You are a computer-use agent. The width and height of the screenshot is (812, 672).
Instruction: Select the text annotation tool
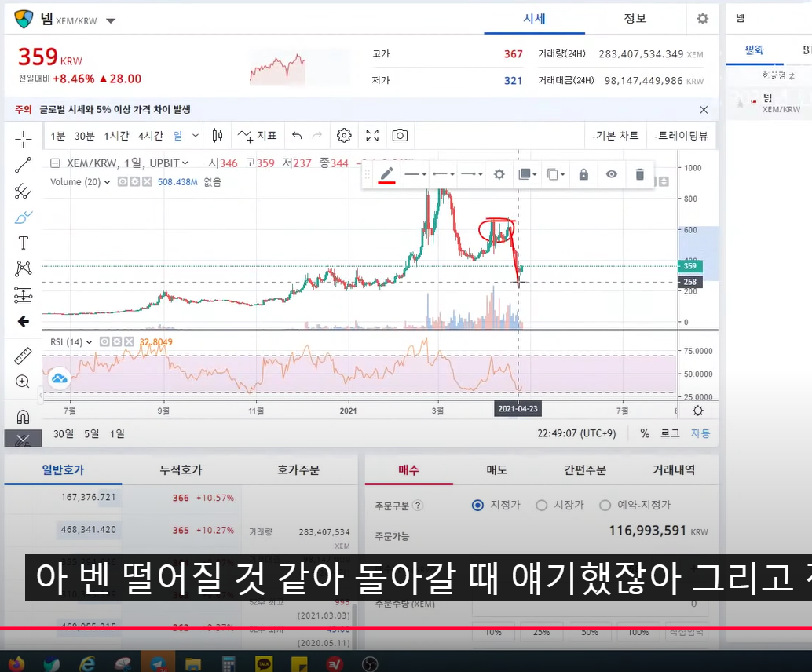23,243
